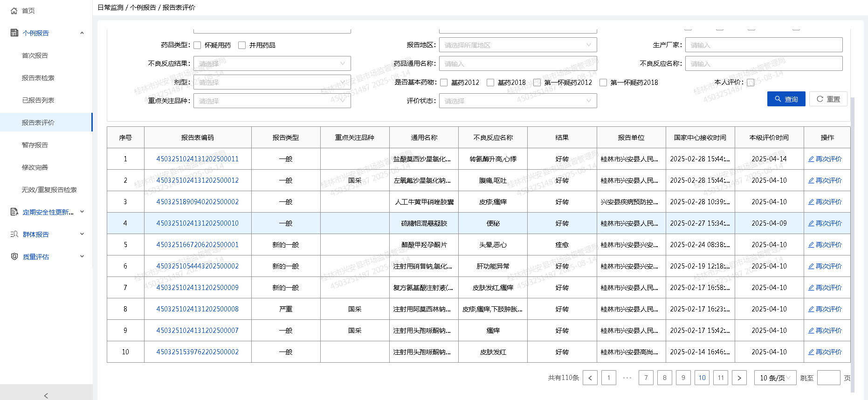Check the 怀疑用药 checkbox

coord(197,45)
